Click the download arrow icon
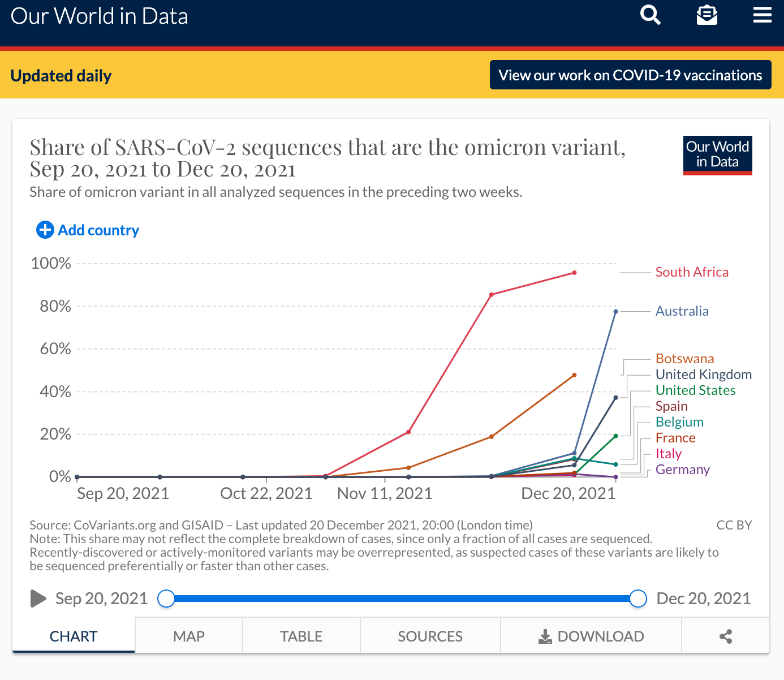 545,636
